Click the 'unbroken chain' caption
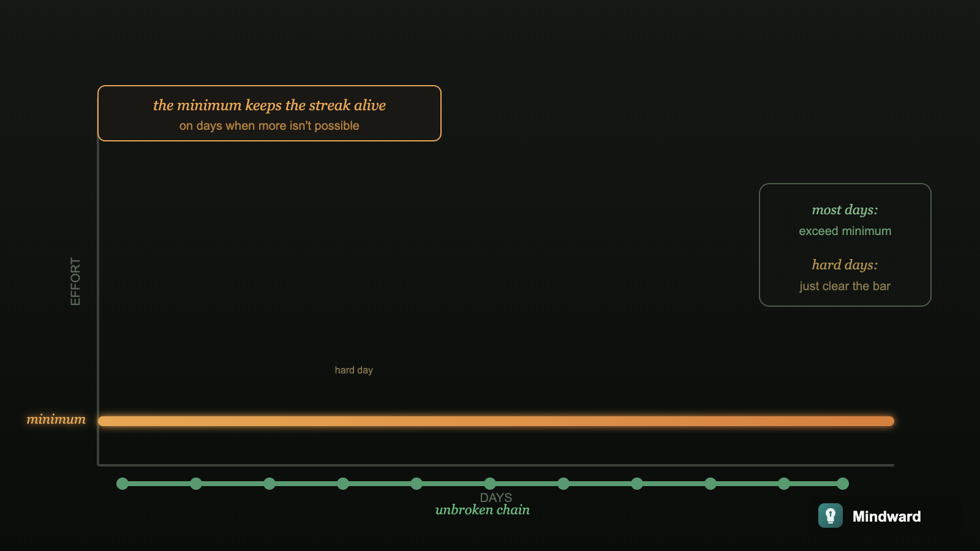 [483, 509]
